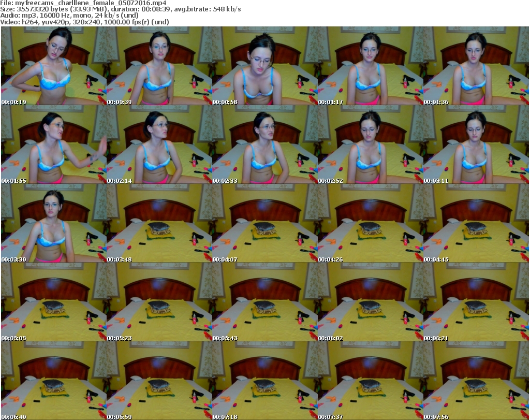Pick the frame labeled 00:01:17

370,66
